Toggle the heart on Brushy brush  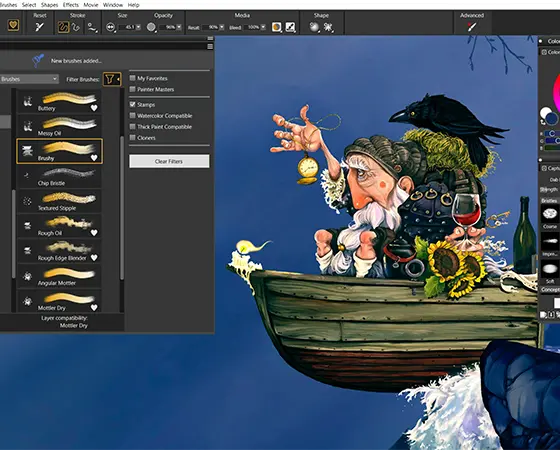coord(94,158)
